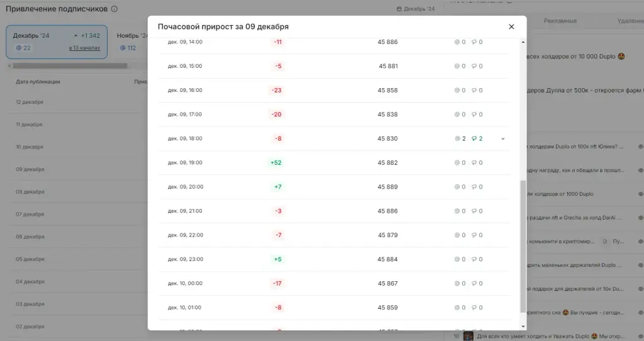
Task: Click mentions icon in 14:00 row
Action: coord(457,42)
